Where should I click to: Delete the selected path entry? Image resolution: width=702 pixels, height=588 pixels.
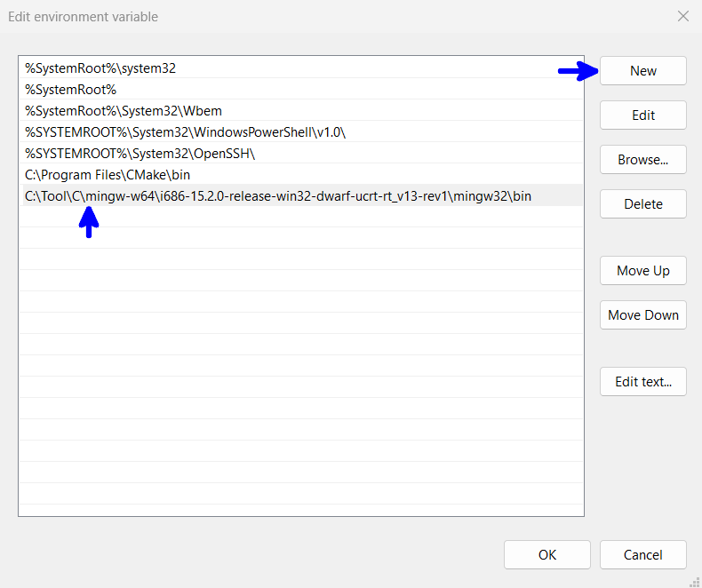pyautogui.click(x=642, y=204)
